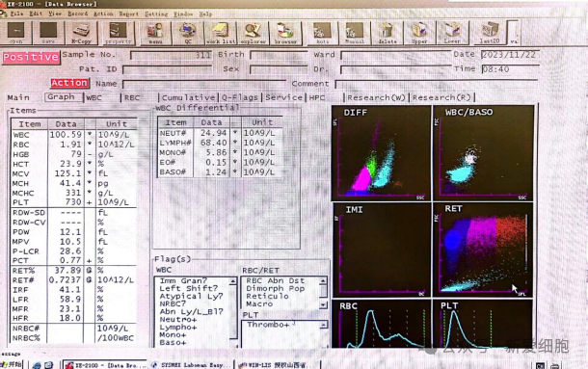Switch to the Q-Flags tab
Image resolution: width=588 pixels, height=369 pixels.
(x=240, y=97)
